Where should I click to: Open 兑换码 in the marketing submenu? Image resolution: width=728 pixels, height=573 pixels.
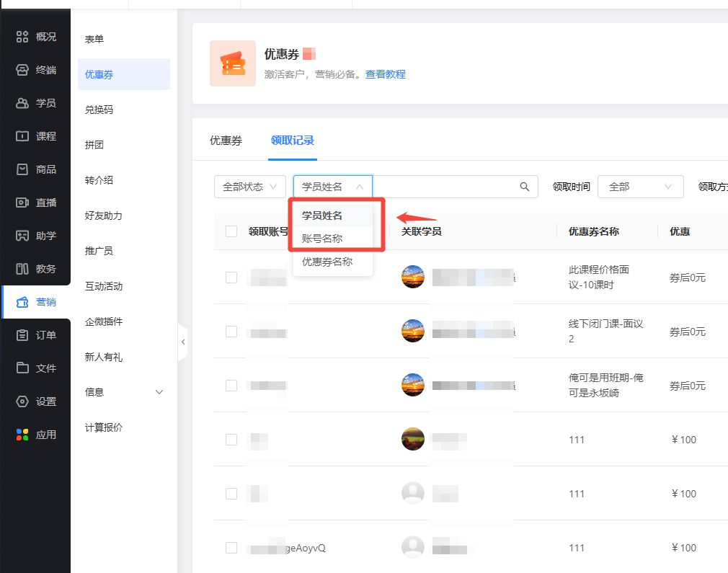point(99,110)
